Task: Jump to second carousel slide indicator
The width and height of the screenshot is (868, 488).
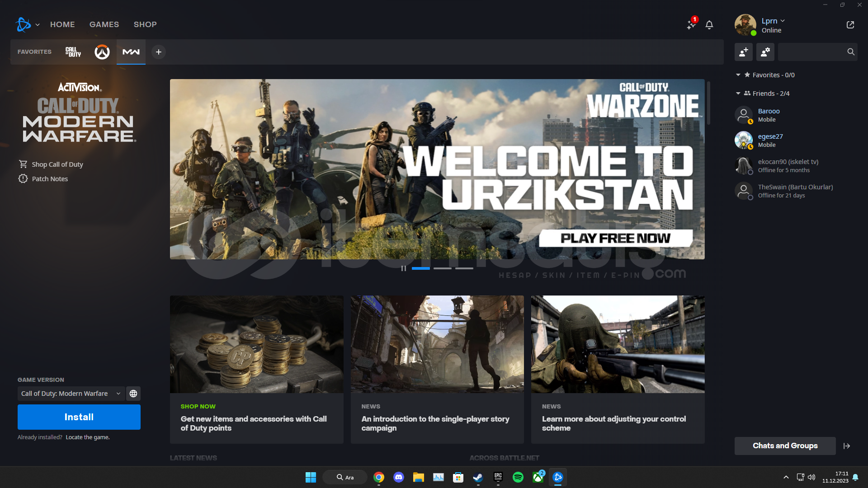Action: click(x=443, y=268)
